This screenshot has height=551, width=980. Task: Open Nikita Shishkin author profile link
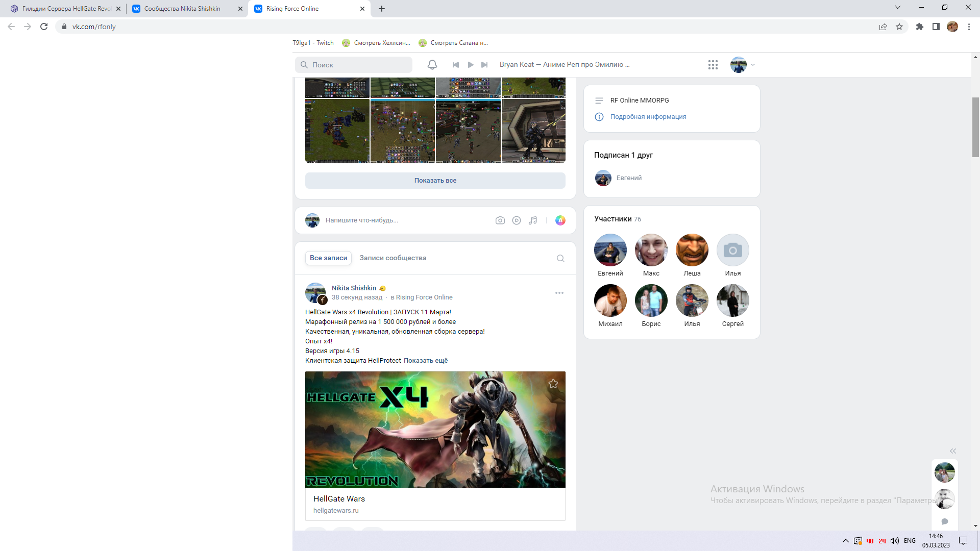[x=354, y=288]
